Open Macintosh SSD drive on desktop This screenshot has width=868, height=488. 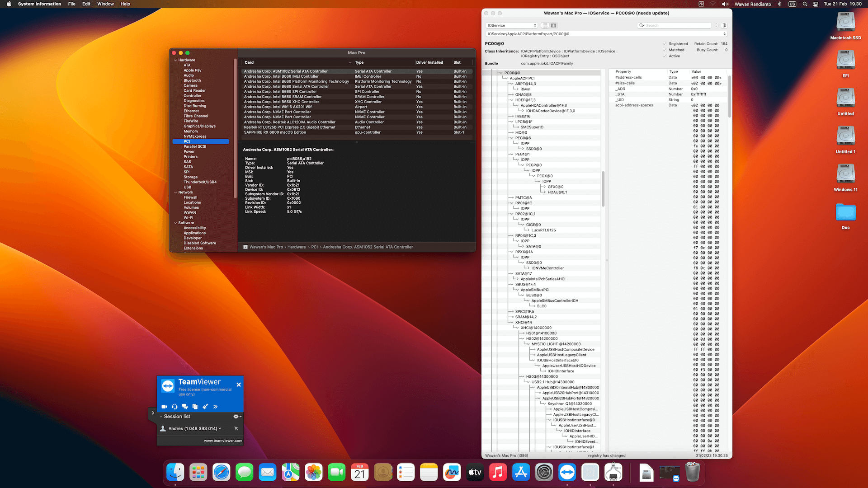pos(845,26)
